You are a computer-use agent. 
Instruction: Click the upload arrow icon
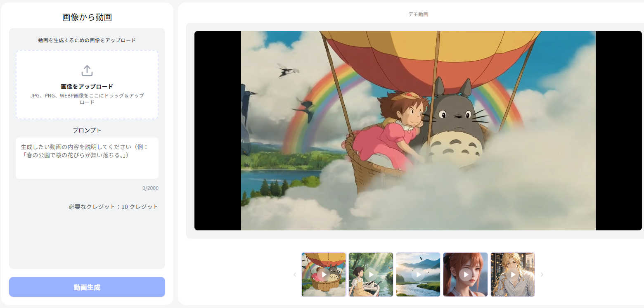click(x=87, y=71)
